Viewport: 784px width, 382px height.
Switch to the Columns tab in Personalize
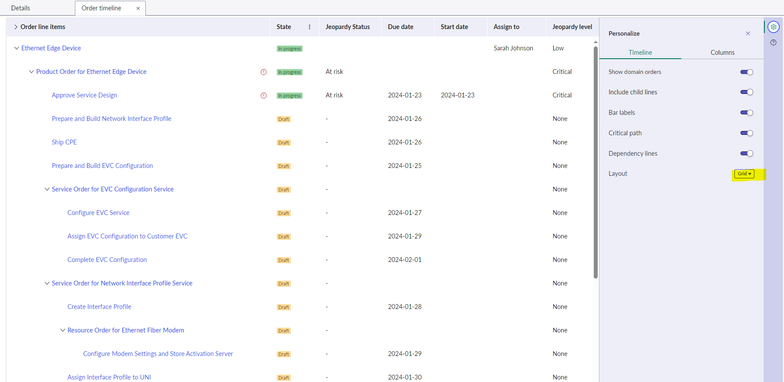722,52
